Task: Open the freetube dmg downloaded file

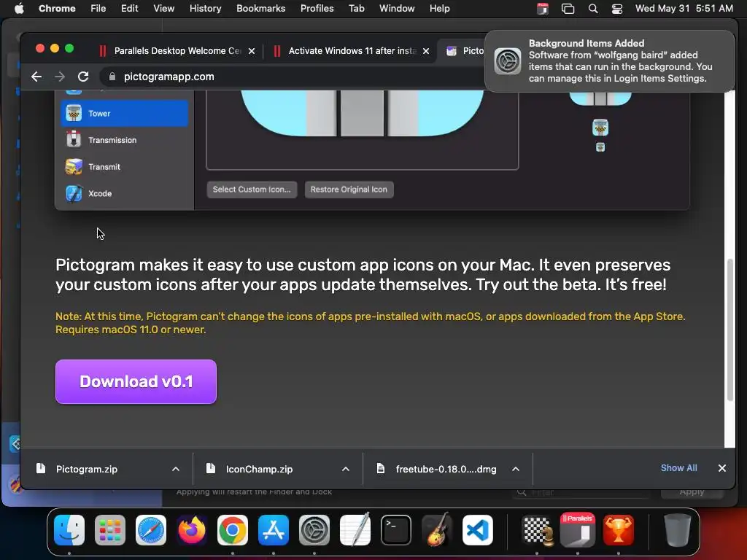Action: [446, 469]
